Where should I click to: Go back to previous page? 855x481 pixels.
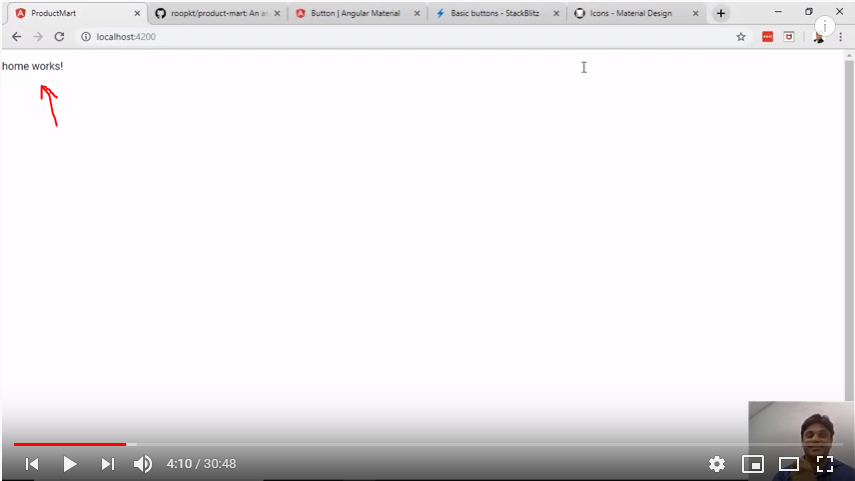coord(16,36)
